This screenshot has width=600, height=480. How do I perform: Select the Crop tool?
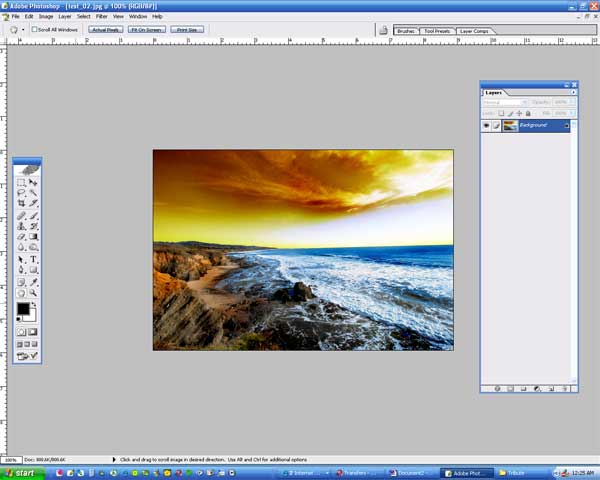tap(21, 203)
